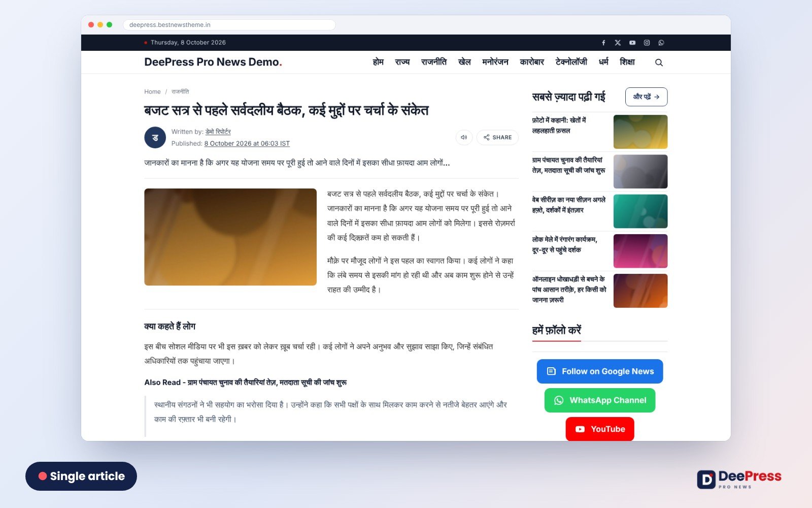The height and width of the screenshot is (508, 812).
Task: Open the Instagram icon in top bar
Action: pyautogui.click(x=647, y=43)
